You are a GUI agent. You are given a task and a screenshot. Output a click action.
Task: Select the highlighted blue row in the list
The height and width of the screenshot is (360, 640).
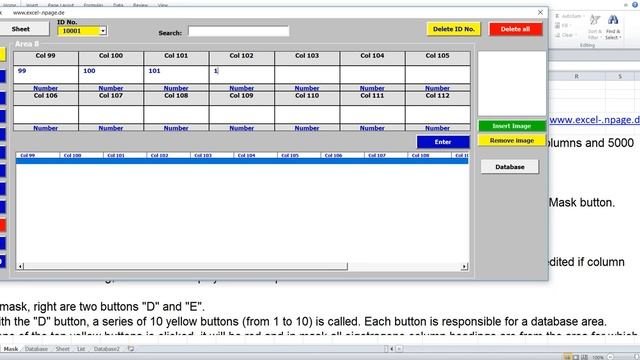point(242,161)
